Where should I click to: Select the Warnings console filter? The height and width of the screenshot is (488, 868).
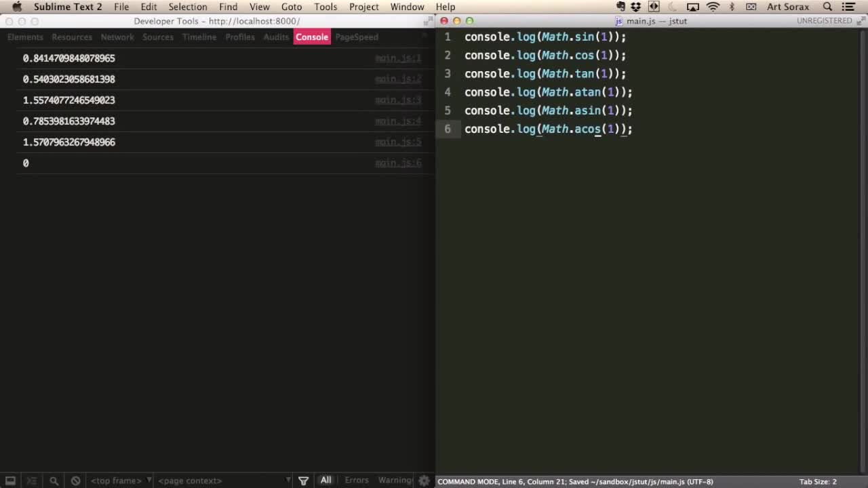tap(395, 481)
